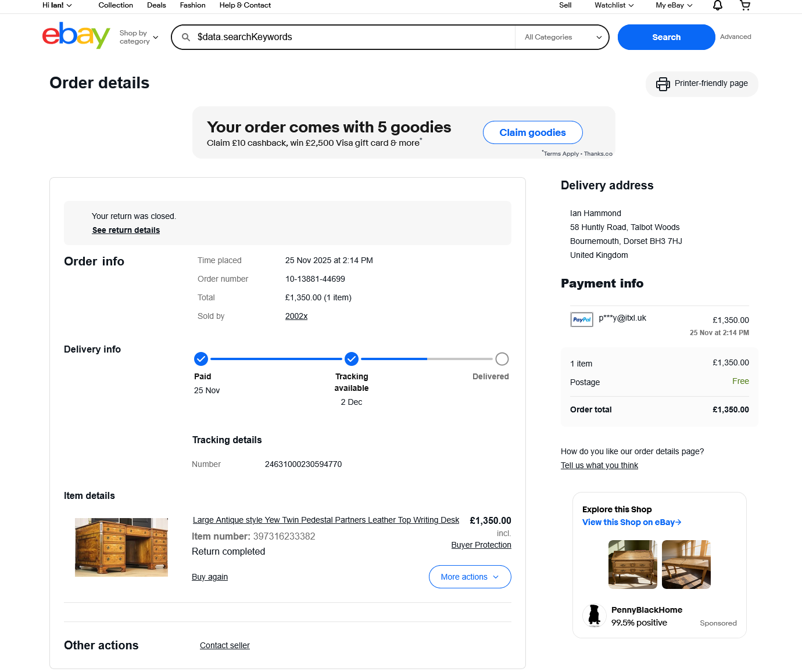Click the PennyBlackHome shop avatar
Viewport: 802px width, 672px height.
pyautogui.click(x=594, y=616)
